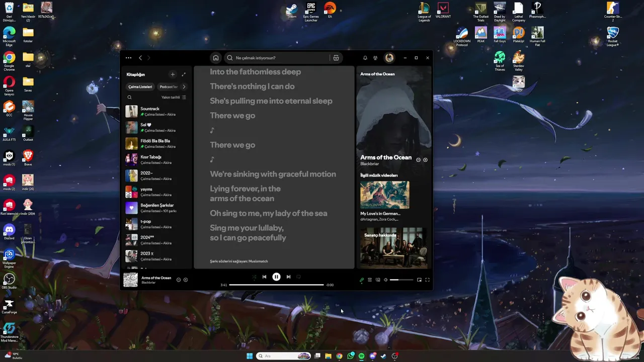Pause the current song

(x=276, y=277)
